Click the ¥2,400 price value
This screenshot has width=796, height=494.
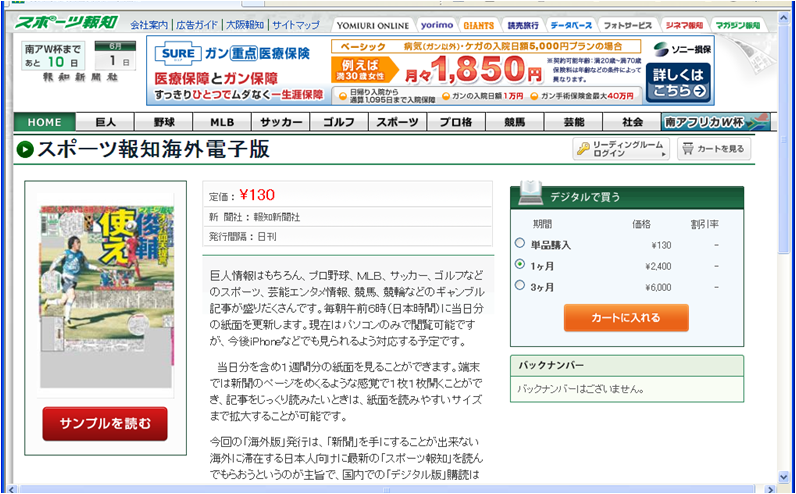[x=658, y=266]
